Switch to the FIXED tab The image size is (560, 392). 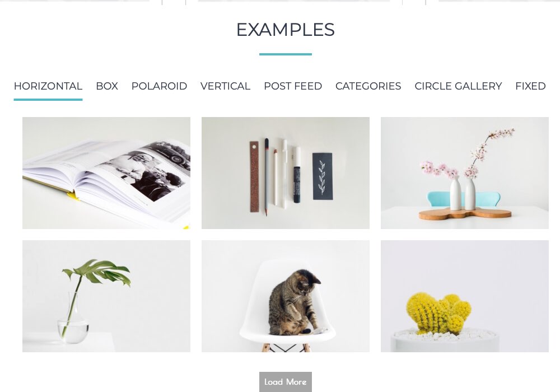(x=530, y=86)
